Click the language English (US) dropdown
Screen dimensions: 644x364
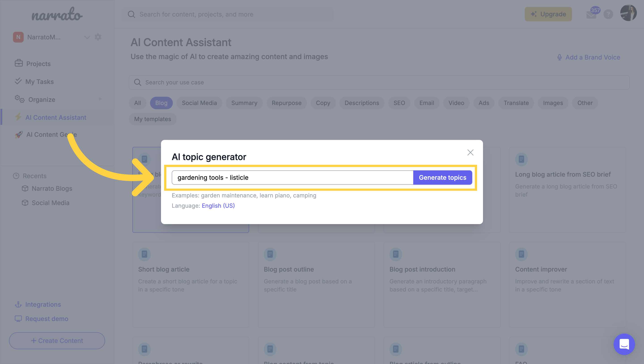218,206
